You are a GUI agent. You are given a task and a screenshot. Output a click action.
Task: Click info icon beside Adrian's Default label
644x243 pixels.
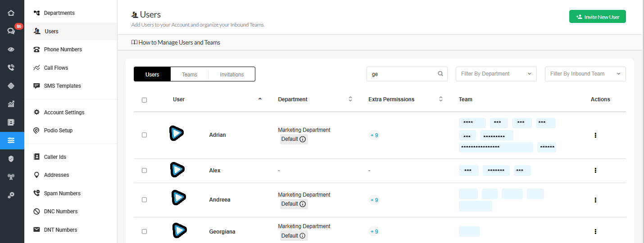303,139
